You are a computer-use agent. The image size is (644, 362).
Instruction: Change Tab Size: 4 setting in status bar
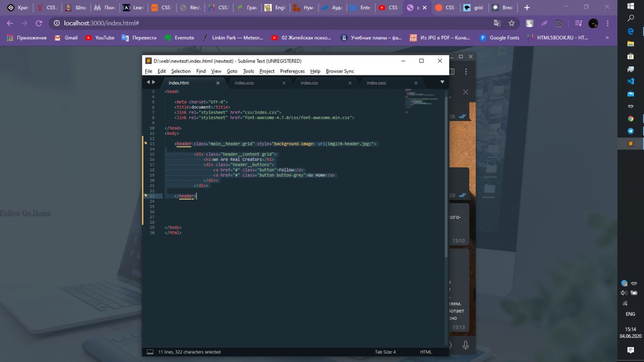click(385, 352)
